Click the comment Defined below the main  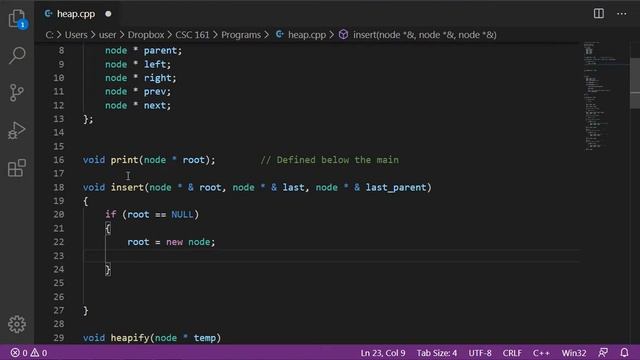tap(329, 160)
